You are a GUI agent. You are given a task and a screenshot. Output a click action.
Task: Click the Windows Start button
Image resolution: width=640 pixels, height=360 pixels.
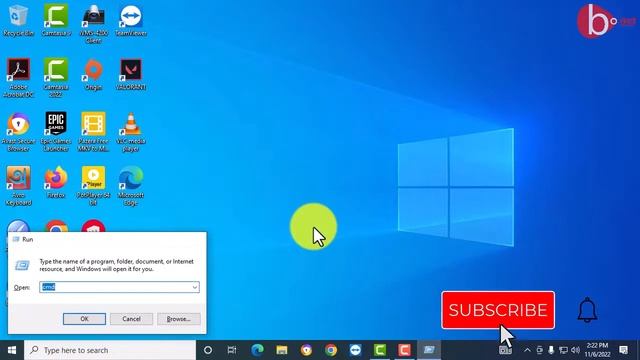pyautogui.click(x=12, y=350)
